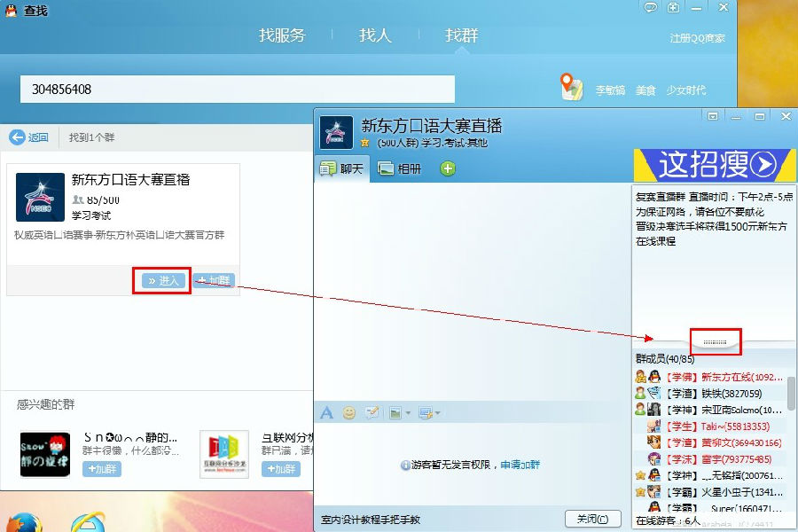Switch to the 相册 album tab
This screenshot has height=532, width=798.
coord(399,168)
